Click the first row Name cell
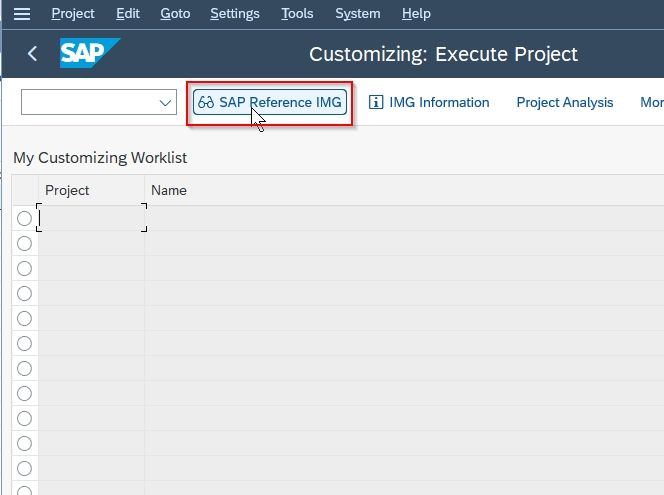The height and width of the screenshot is (495, 664). pos(404,218)
